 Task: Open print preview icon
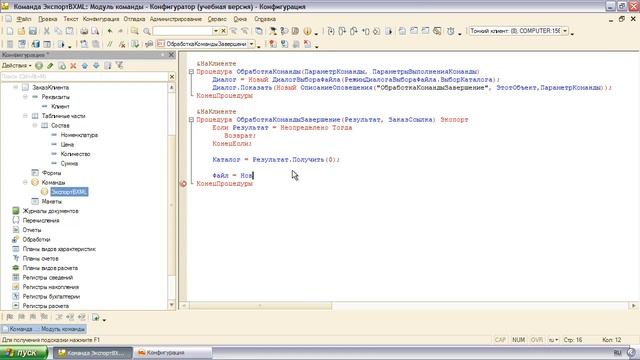(95, 31)
